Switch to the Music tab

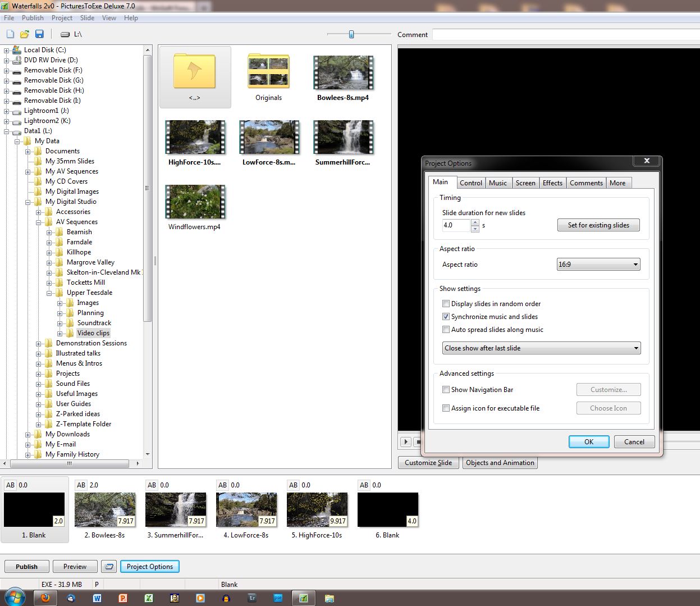[497, 183]
